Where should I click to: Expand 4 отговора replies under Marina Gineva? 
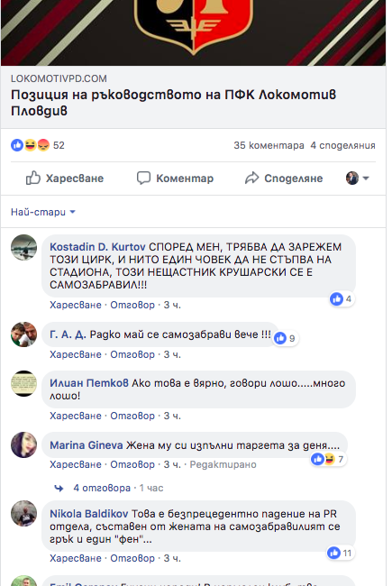(x=102, y=488)
